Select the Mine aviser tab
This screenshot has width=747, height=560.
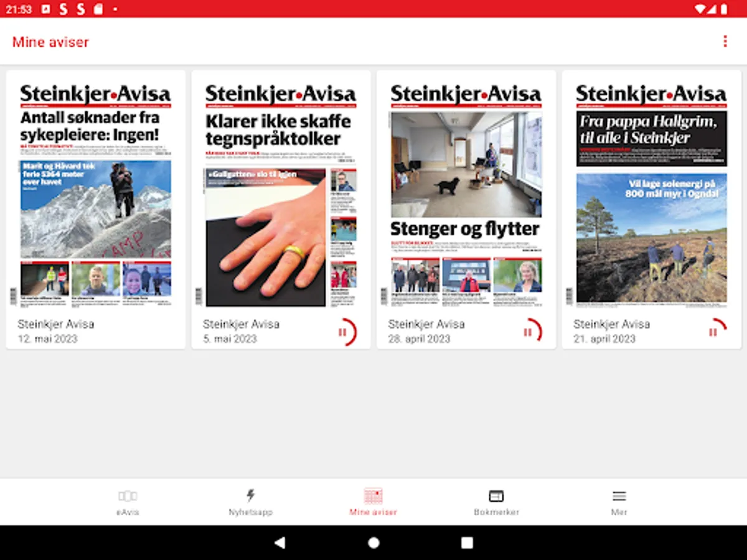pyautogui.click(x=373, y=503)
